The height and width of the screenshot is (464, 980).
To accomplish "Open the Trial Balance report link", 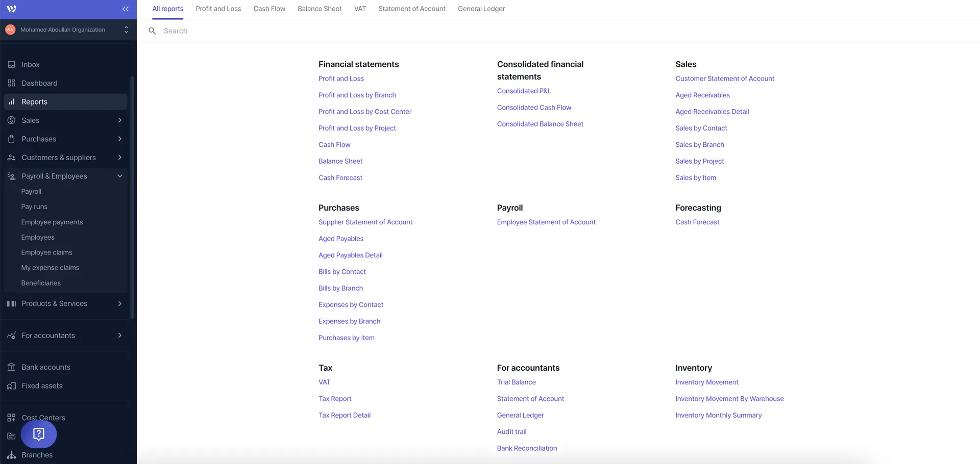I will (516, 382).
